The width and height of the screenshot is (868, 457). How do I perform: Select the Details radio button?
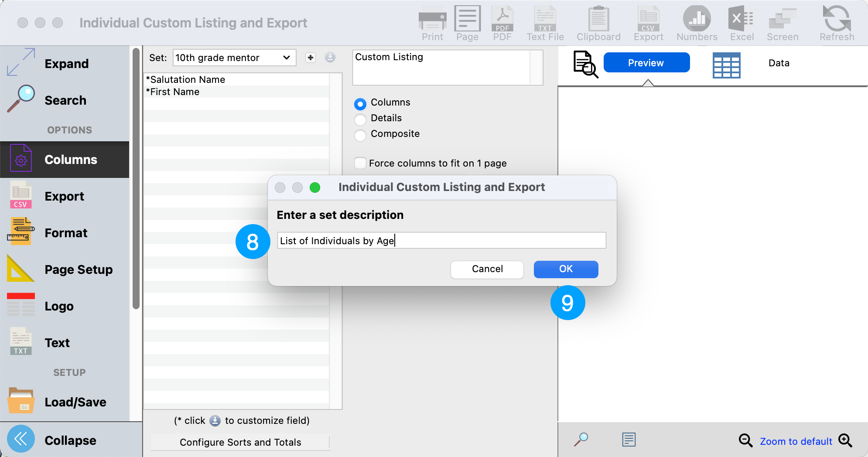(360, 119)
